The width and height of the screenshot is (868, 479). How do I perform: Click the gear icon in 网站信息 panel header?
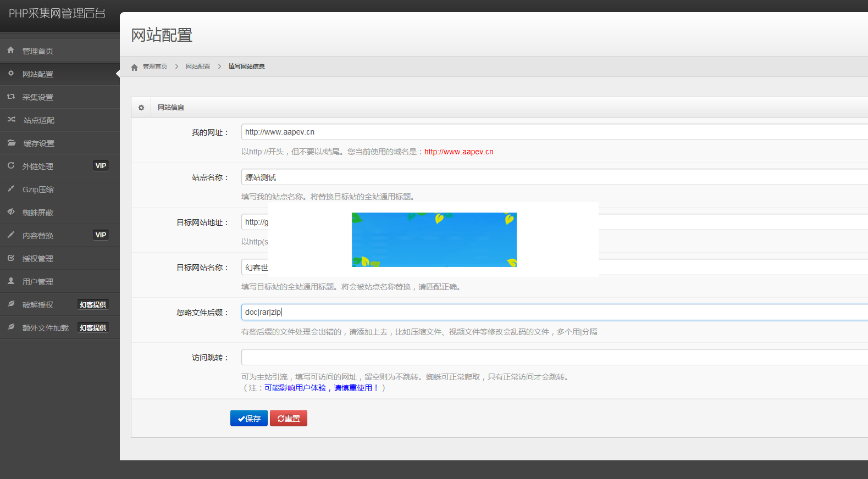point(141,108)
